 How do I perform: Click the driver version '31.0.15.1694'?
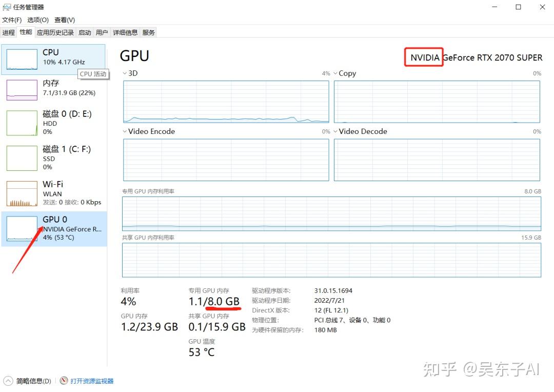point(333,291)
